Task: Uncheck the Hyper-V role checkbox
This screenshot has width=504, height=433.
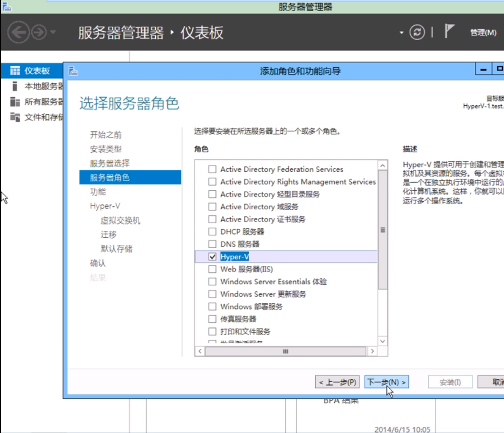Action: (x=212, y=256)
